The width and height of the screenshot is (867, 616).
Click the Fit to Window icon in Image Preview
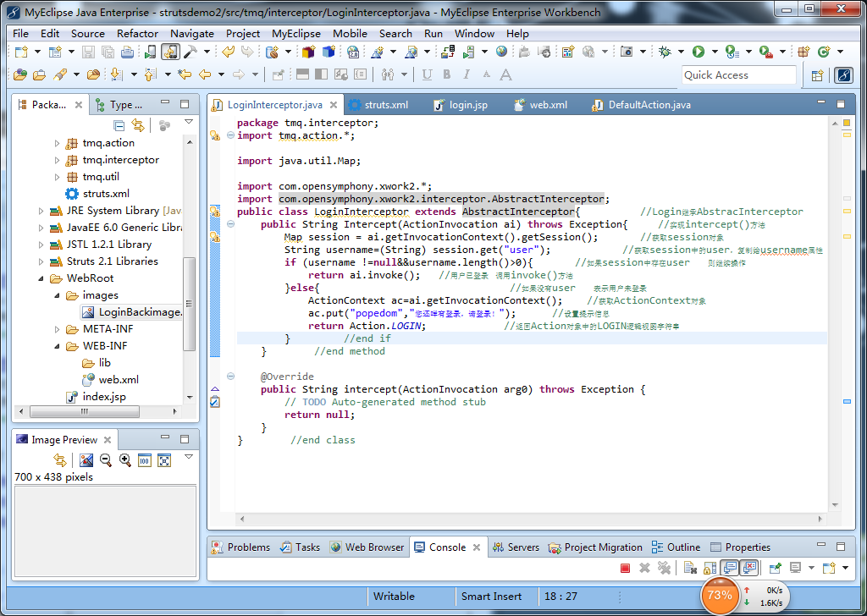tap(164, 459)
